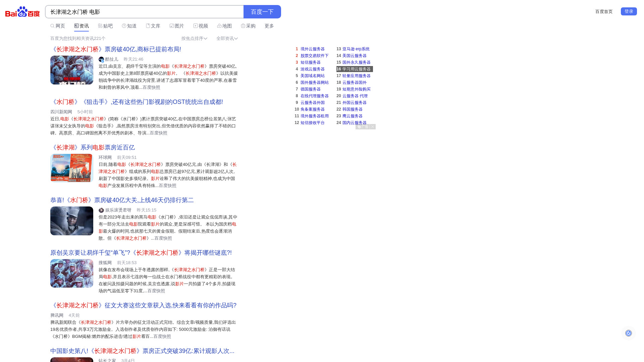This screenshot has width=644, height=362.
Task: Open 百度快照 for the 酷扯儿 result
Action: point(152,87)
